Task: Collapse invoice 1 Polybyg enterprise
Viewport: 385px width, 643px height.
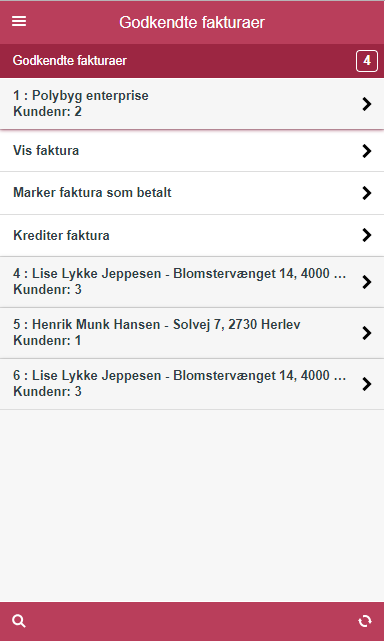Action: [x=192, y=103]
